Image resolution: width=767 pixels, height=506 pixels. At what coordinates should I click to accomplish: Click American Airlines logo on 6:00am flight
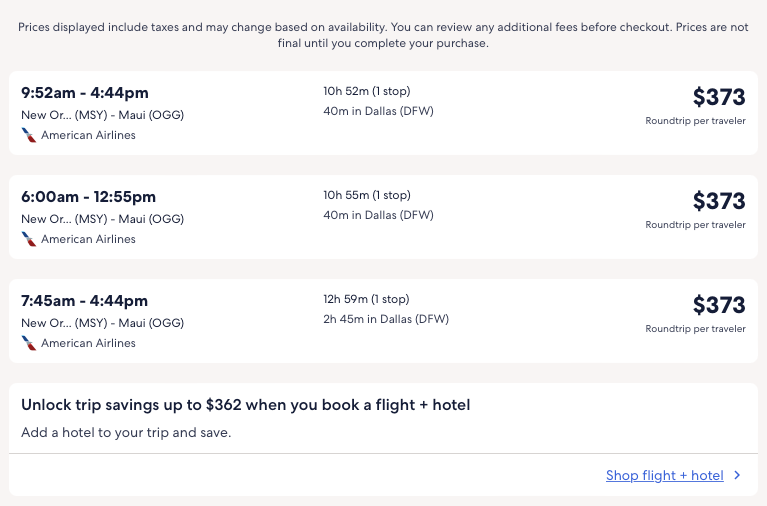tap(29, 239)
